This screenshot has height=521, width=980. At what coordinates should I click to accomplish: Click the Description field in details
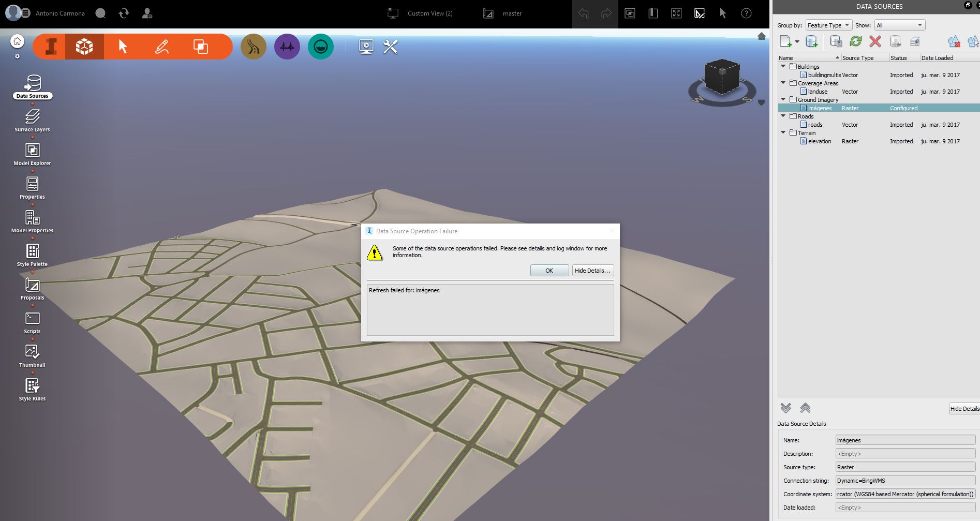(x=905, y=454)
